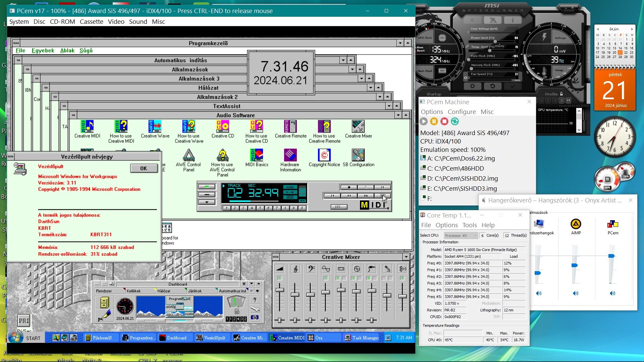Click stop button on MIDI player
644x362 pixels.
pyautogui.click(x=349, y=187)
